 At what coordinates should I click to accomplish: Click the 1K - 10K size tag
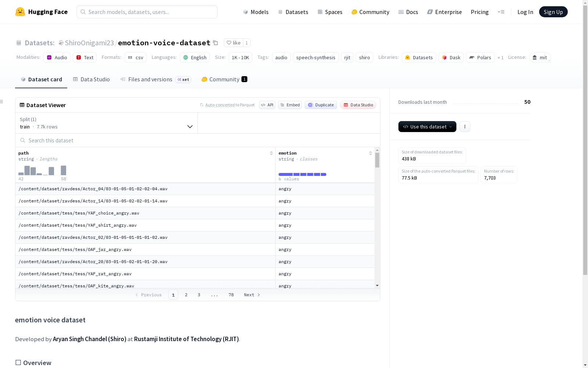pos(240,57)
